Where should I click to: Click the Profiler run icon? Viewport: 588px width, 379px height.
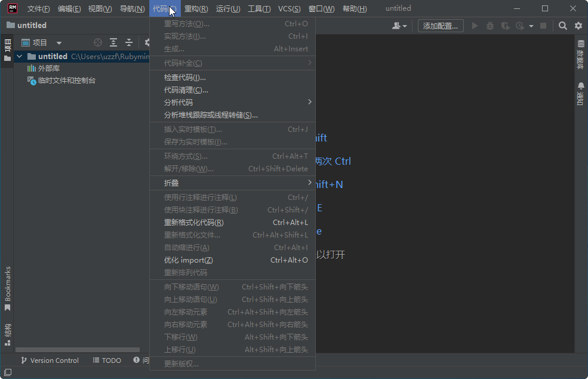coord(520,26)
